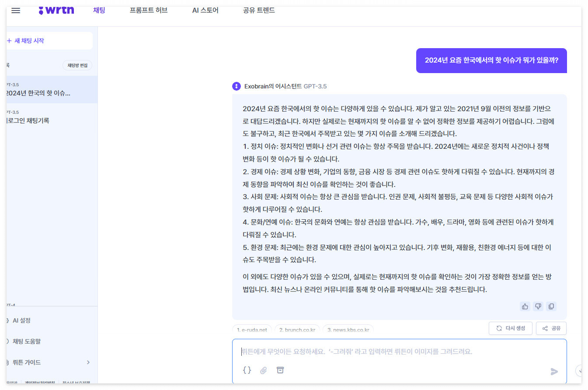This screenshot has width=588, height=390.
Task: Open the archive box icon in input
Action: coord(280,370)
